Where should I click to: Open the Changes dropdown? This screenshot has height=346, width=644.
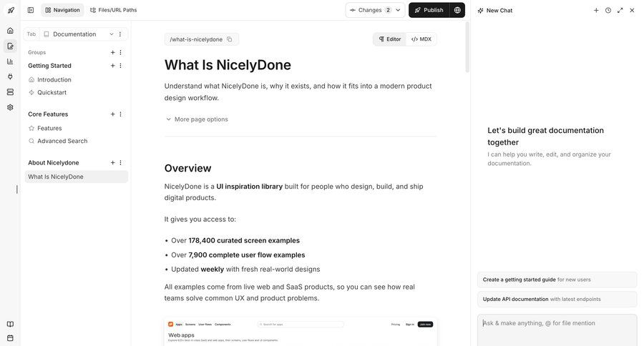coord(375,10)
